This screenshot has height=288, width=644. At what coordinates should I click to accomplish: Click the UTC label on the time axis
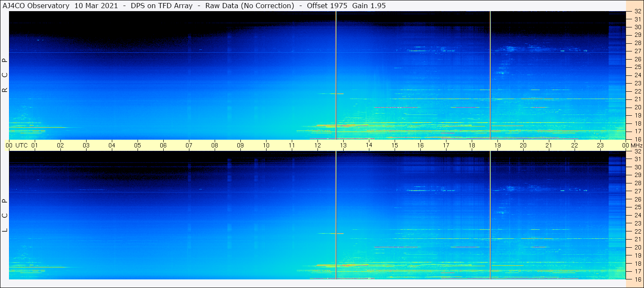[21, 145]
